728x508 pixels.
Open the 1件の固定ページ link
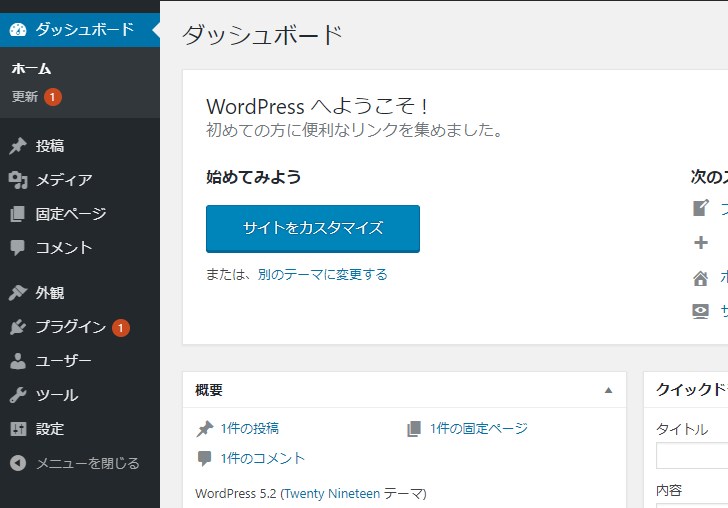tap(479, 428)
